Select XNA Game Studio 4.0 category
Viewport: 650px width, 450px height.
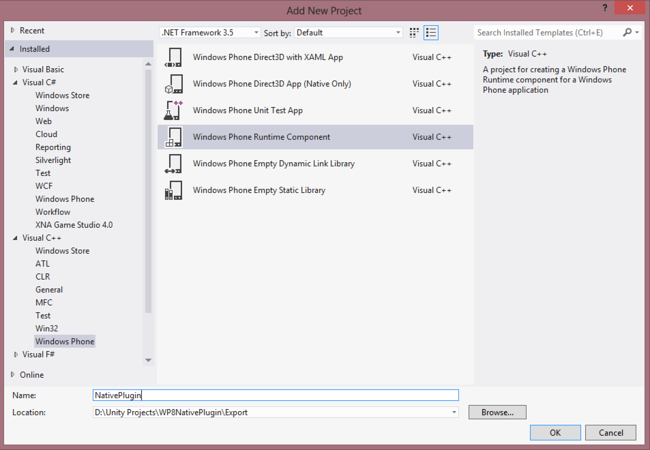[74, 225]
